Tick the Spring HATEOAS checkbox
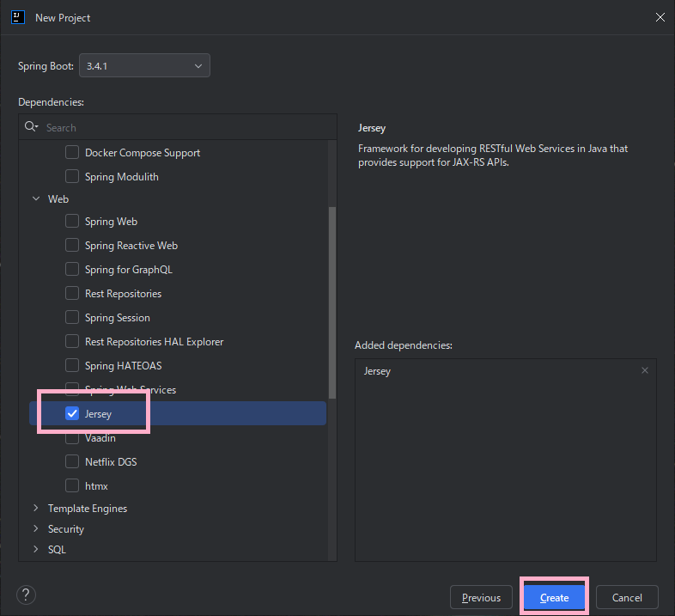675x616 pixels. 72,365
